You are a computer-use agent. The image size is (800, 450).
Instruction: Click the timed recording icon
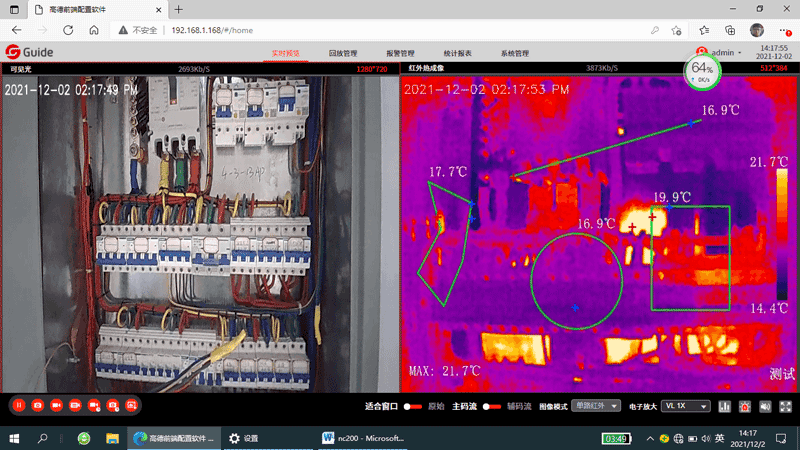point(93,406)
